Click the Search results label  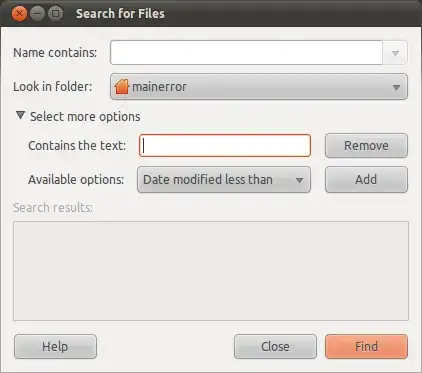pyautogui.click(x=53, y=208)
